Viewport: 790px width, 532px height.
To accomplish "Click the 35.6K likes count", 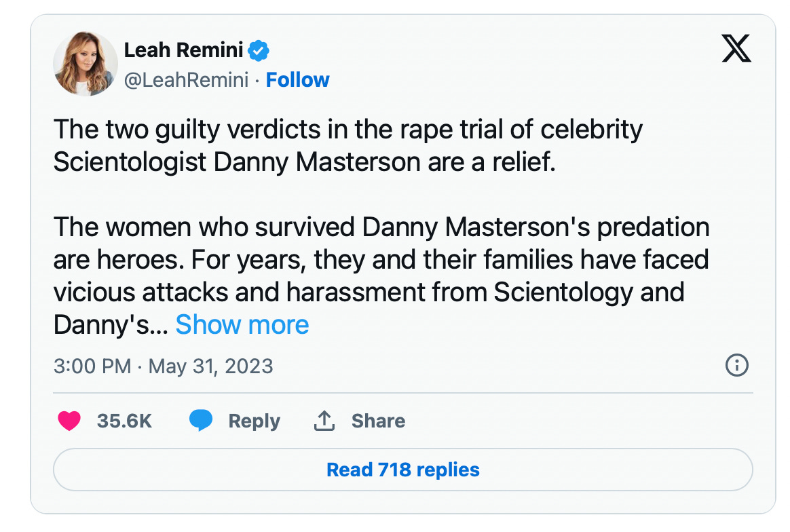I will point(124,421).
